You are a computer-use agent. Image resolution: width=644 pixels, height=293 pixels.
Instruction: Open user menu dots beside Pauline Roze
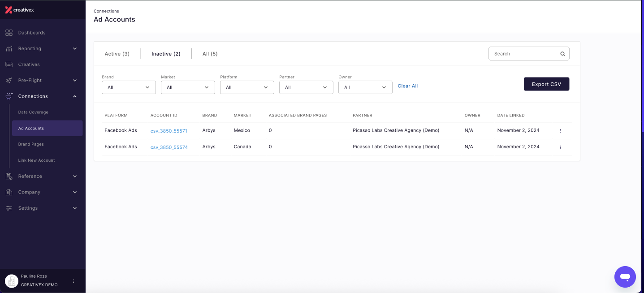click(x=73, y=281)
